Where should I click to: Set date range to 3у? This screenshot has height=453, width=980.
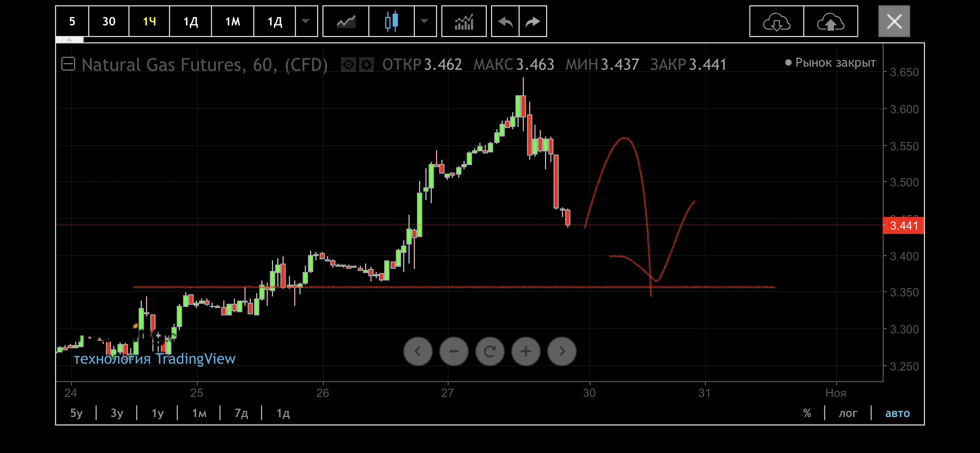click(117, 413)
